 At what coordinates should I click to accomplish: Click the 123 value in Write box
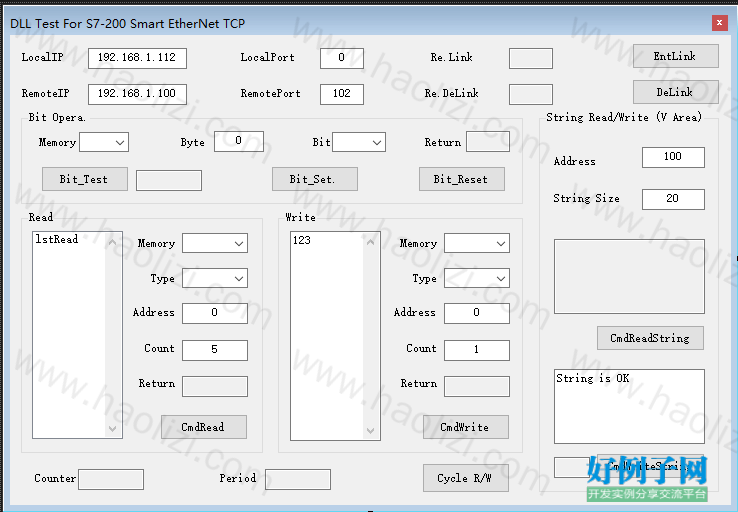pos(302,240)
